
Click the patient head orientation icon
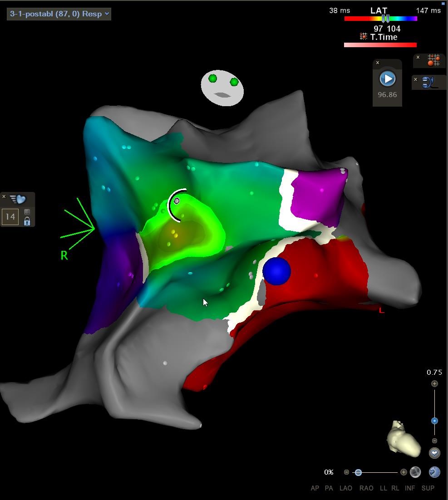pos(222,88)
